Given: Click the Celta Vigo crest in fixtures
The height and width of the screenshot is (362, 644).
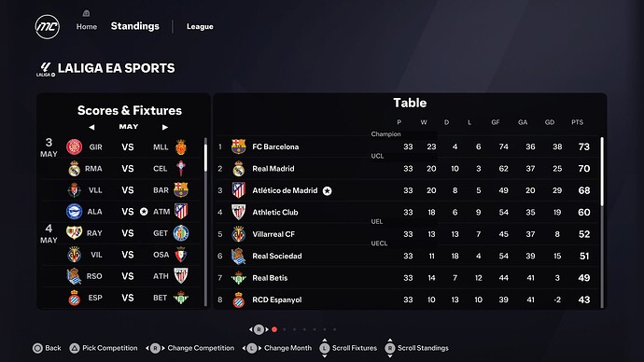Looking at the screenshot, I should coord(181,168).
